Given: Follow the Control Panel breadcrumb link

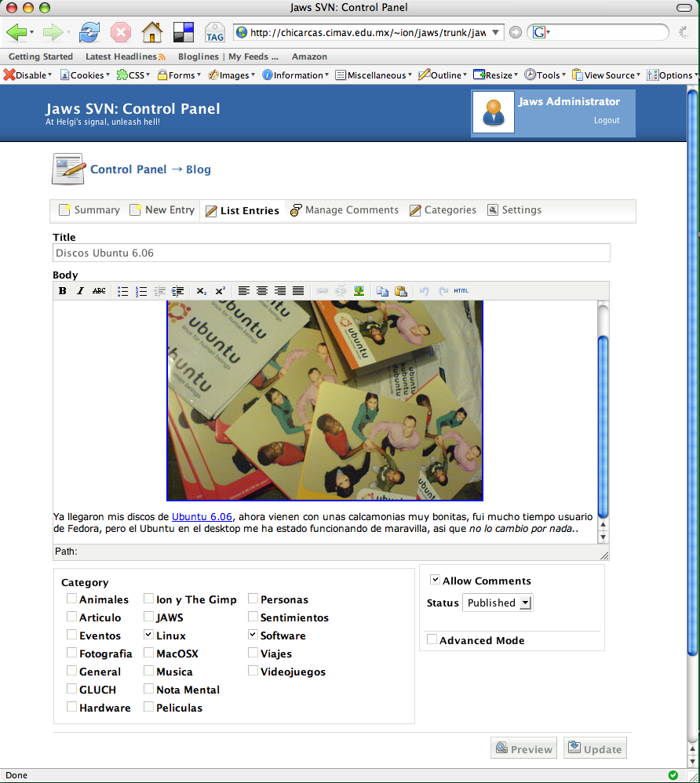Looking at the screenshot, I should pyautogui.click(x=129, y=169).
